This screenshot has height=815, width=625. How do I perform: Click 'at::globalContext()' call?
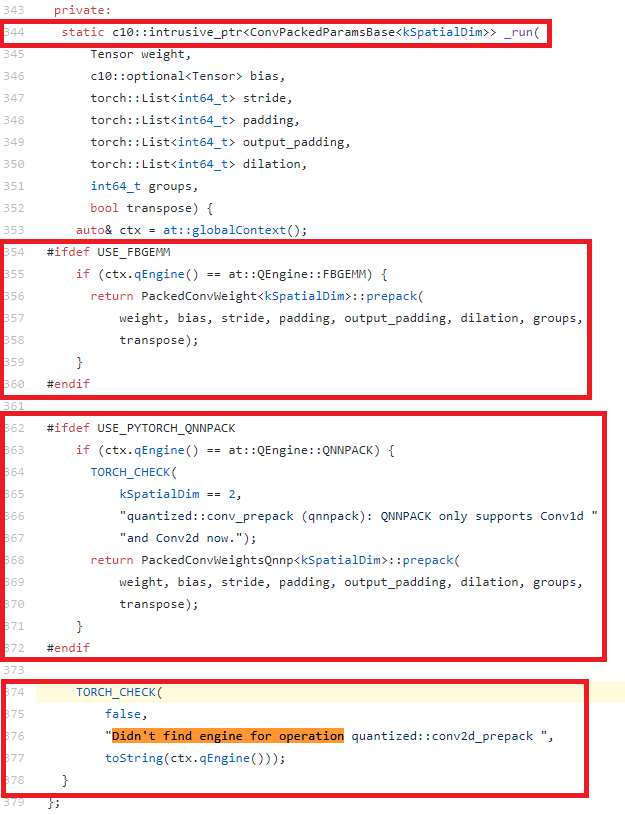[231, 230]
